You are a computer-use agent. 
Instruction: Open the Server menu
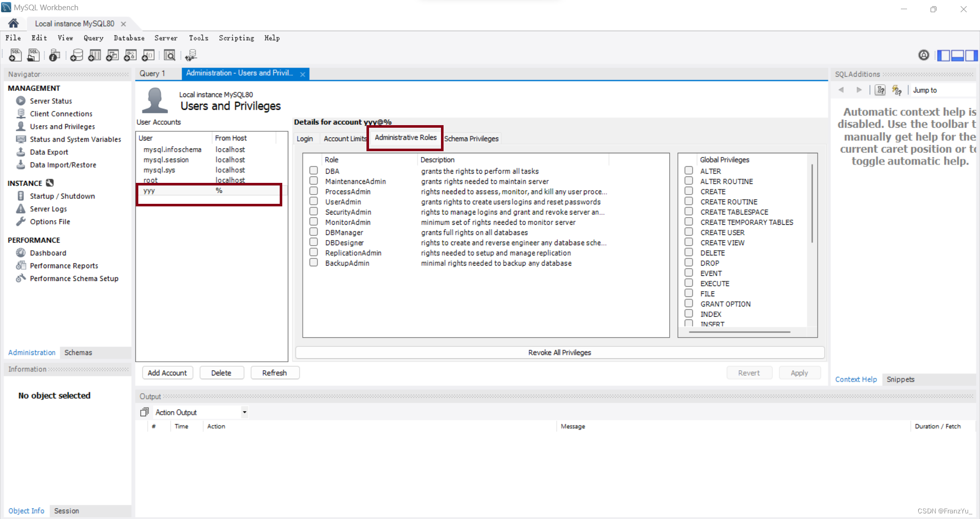tap(166, 38)
